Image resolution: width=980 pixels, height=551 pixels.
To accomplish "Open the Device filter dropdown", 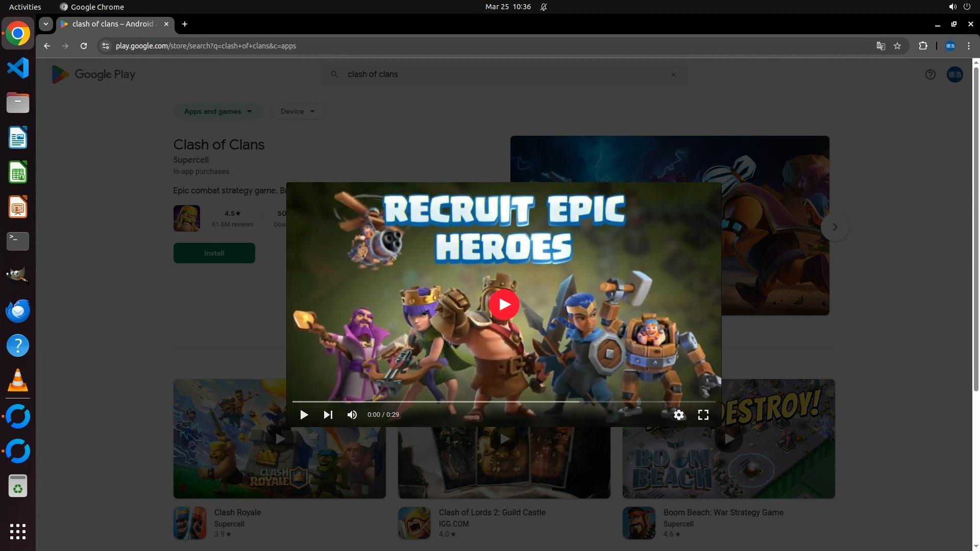I will [x=298, y=111].
